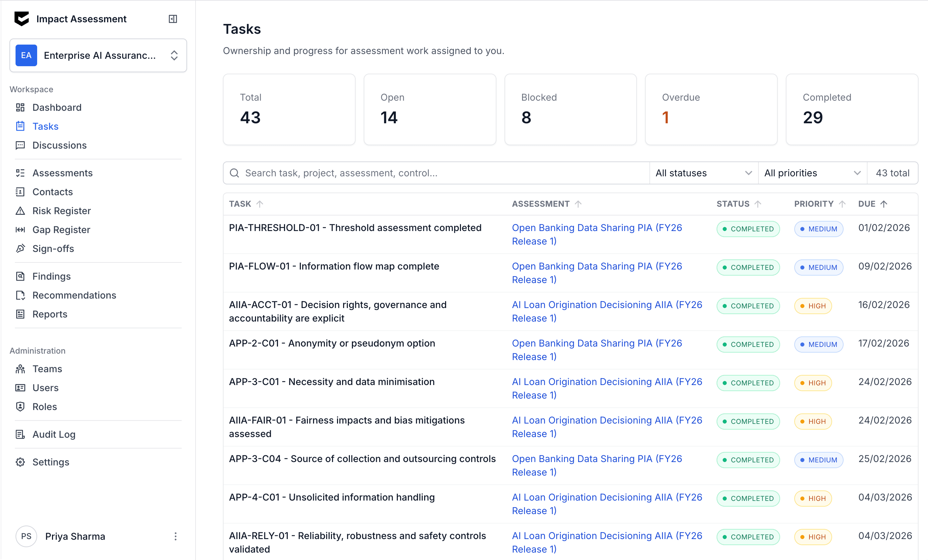Click the Settings gear icon
The image size is (928, 560).
(20, 462)
